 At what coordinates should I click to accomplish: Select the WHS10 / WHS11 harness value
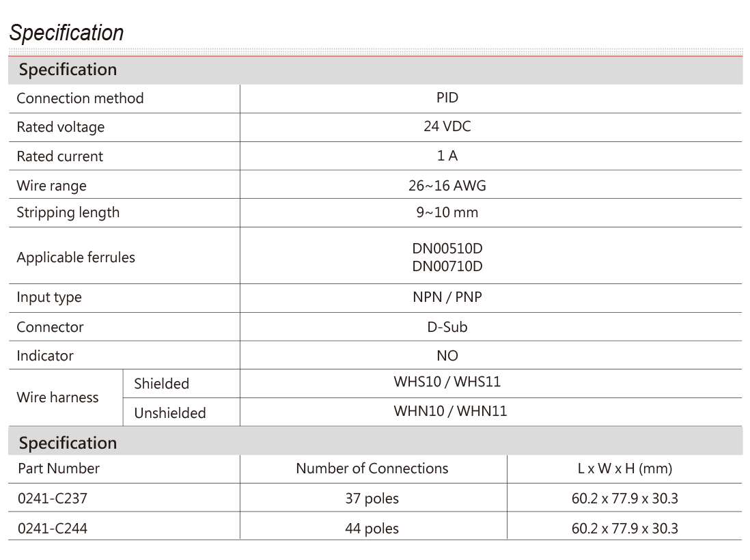(x=447, y=382)
